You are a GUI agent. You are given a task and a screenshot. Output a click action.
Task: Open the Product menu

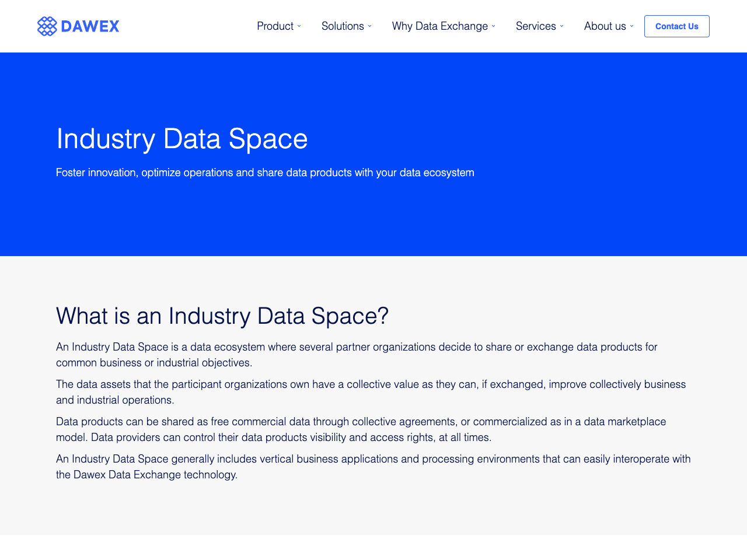(275, 26)
